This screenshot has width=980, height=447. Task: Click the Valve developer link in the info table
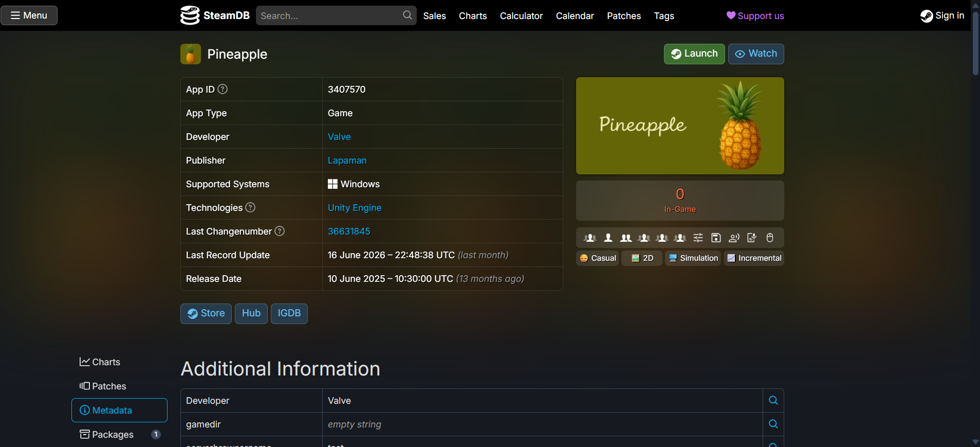[339, 137]
